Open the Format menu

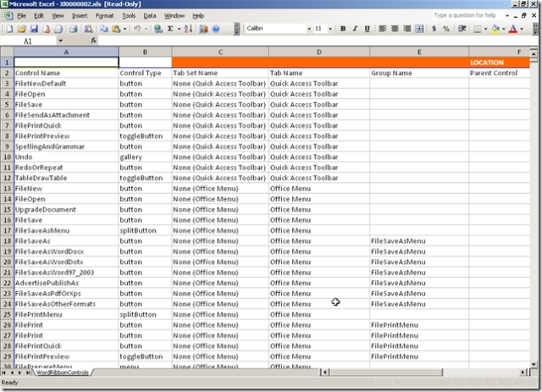click(104, 15)
